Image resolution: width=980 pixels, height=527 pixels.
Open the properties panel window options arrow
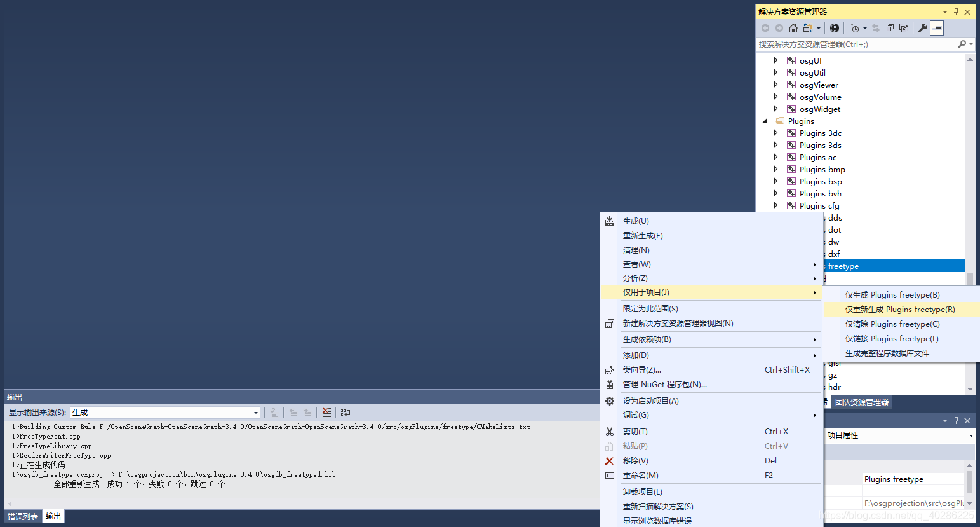coord(945,420)
